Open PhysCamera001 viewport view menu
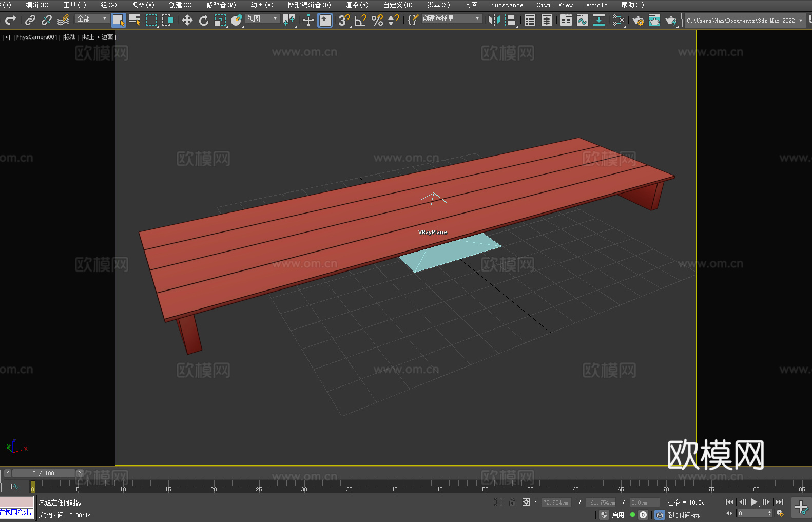 click(x=36, y=37)
